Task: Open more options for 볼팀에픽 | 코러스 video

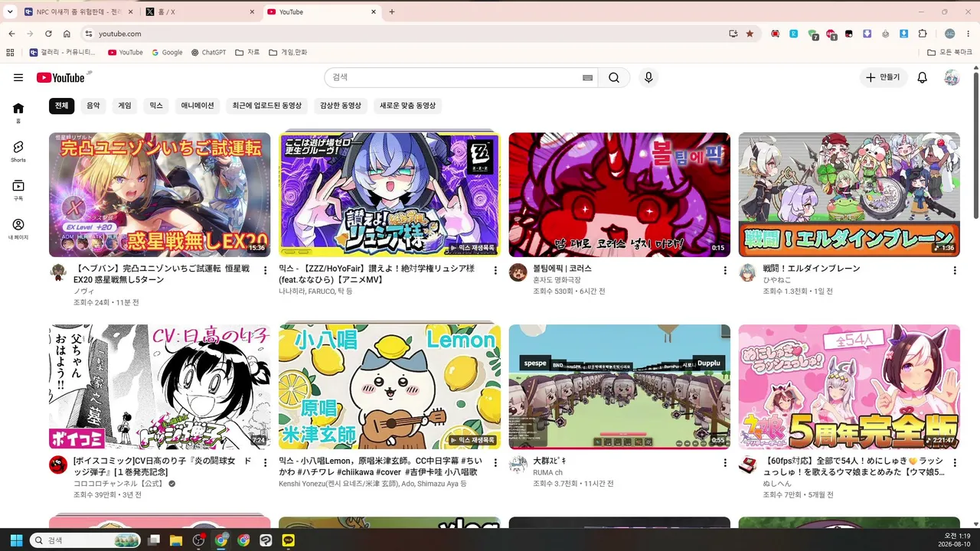Action: [x=725, y=270]
